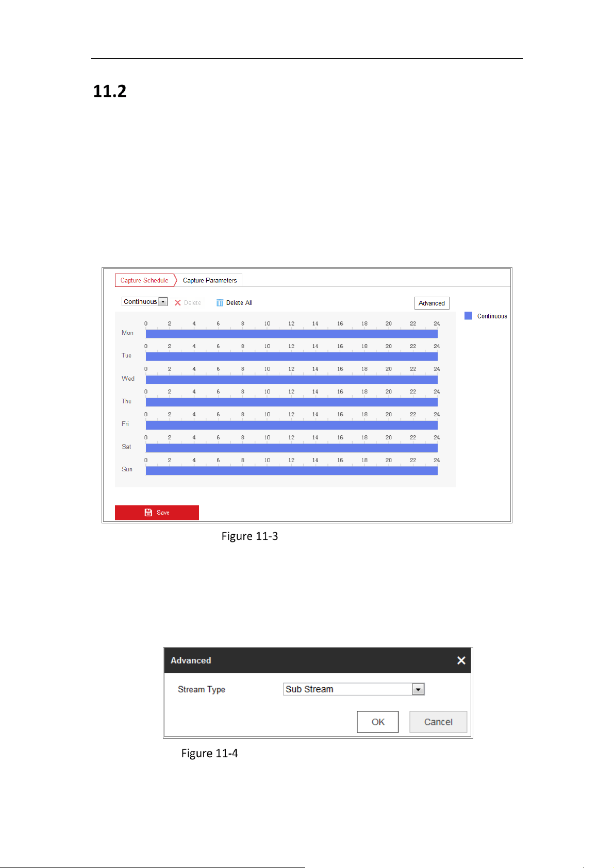Select Sunday's continuous schedule bar
This screenshot has width=614, height=868.
[292, 471]
